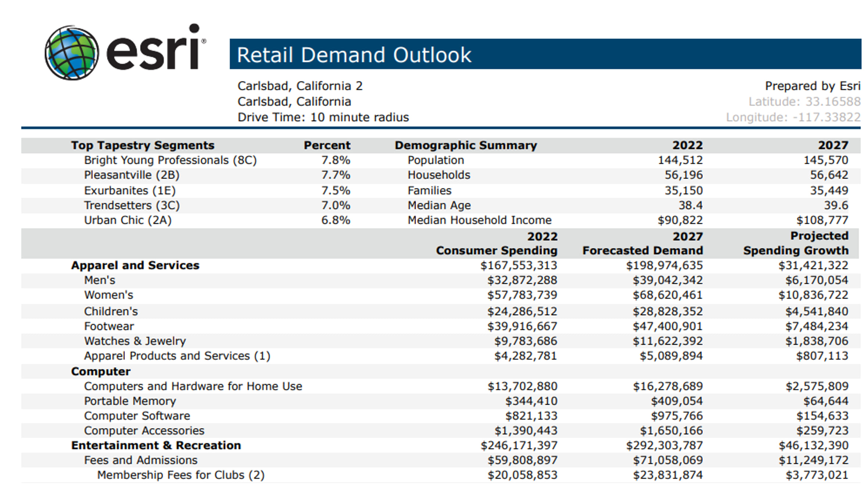
Task: Click the esri wordmark text
Action: tap(154, 50)
